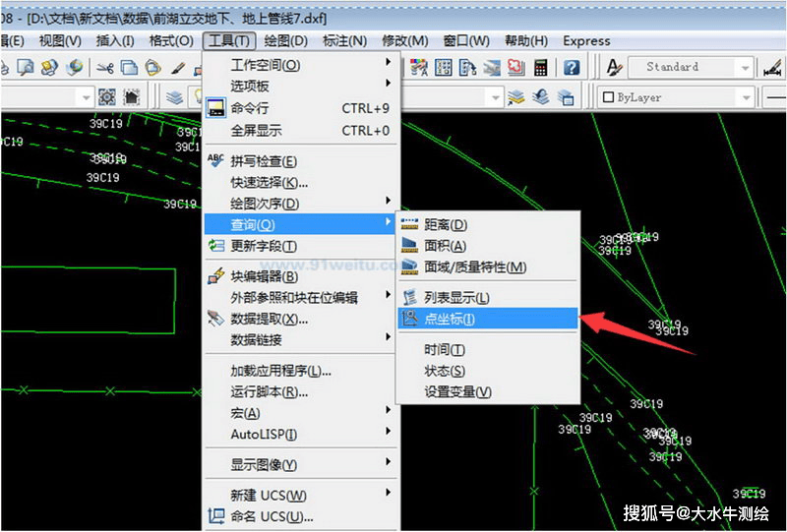Open the Properties palette icon
The height and width of the screenshot is (532, 787).
coord(419,67)
